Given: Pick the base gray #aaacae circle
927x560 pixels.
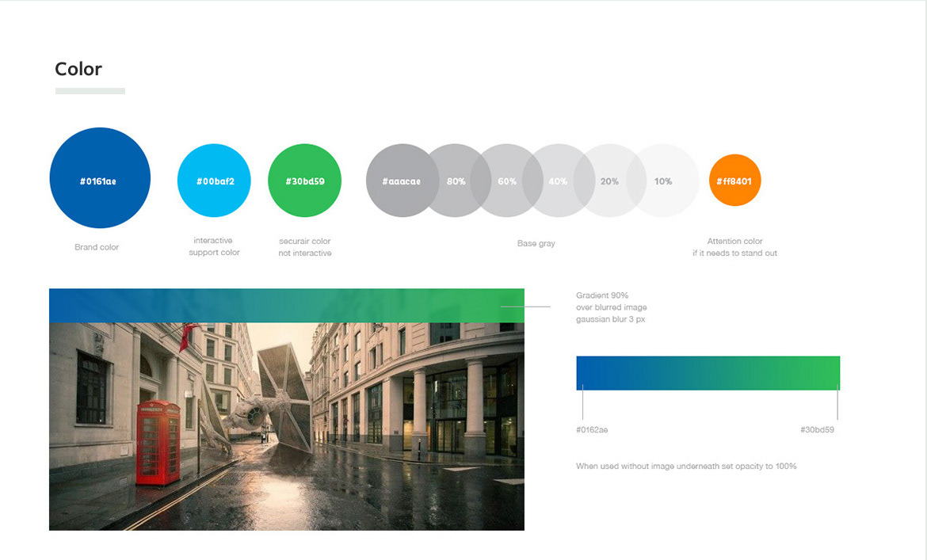Looking at the screenshot, I should [x=402, y=180].
